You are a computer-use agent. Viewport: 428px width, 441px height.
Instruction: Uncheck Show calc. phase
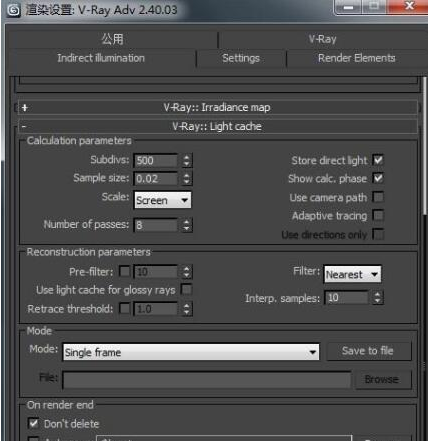(378, 178)
